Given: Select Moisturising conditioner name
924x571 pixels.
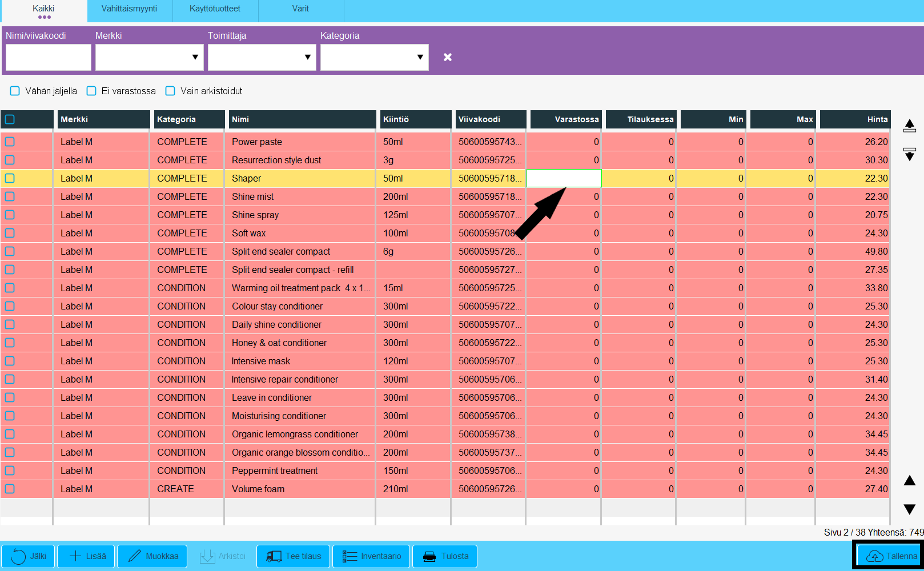Looking at the screenshot, I should (279, 416).
